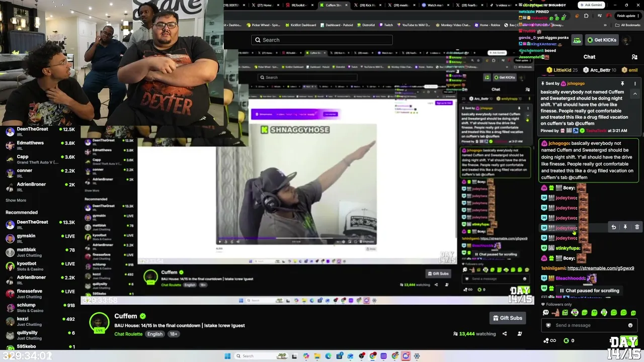
Task: Switch to the (28) FearBu tab
Action: [469, 5]
